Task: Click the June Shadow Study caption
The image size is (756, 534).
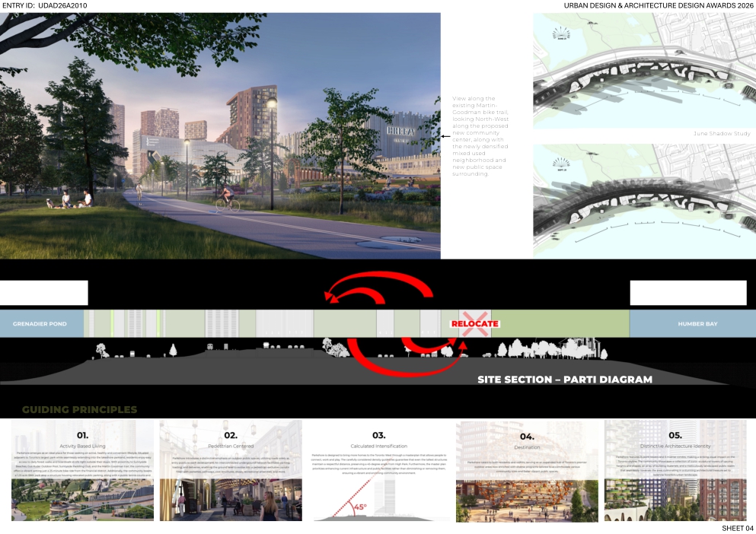Action: [x=722, y=133]
